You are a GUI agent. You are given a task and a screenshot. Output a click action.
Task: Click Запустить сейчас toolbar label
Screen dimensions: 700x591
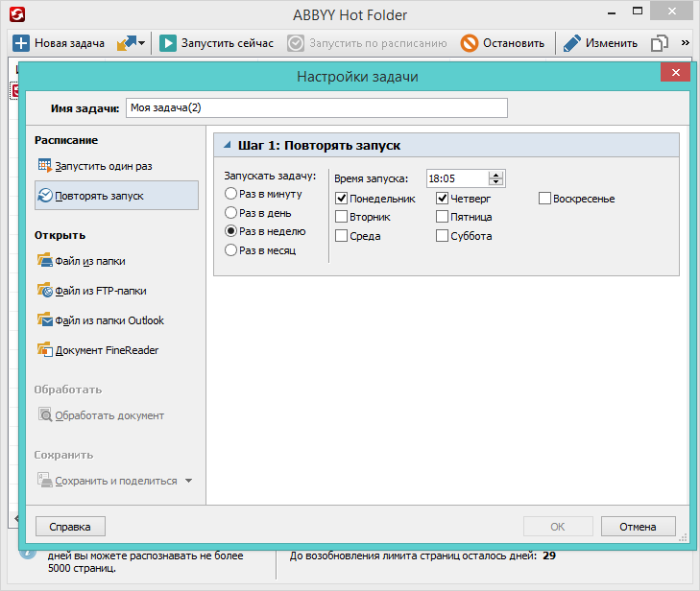pyautogui.click(x=228, y=43)
